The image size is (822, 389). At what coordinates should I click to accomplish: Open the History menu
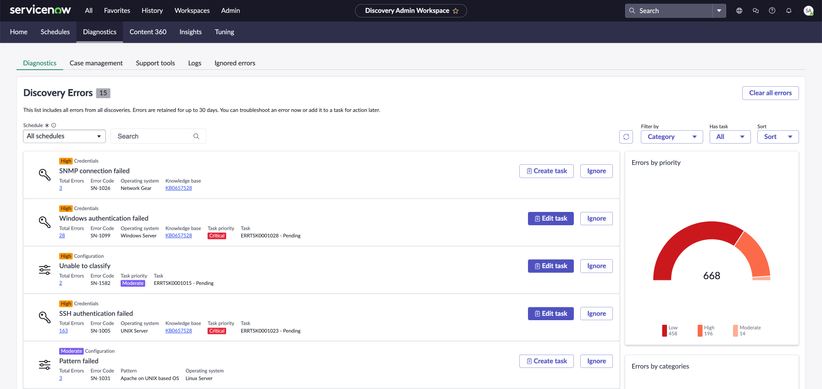pyautogui.click(x=153, y=10)
